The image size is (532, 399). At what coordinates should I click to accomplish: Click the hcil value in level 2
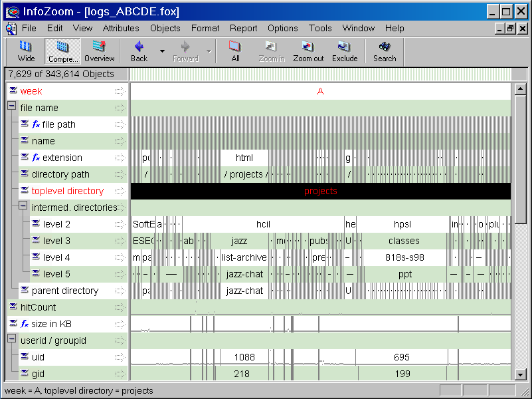click(263, 224)
